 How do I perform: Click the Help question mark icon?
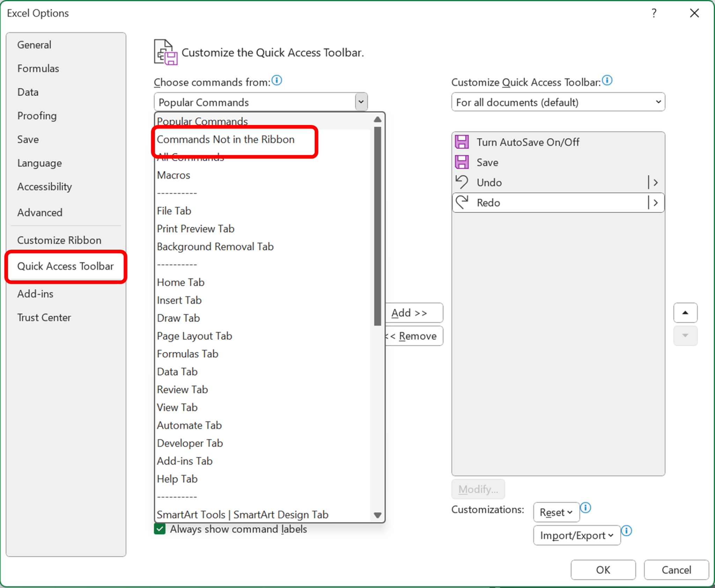point(654,13)
